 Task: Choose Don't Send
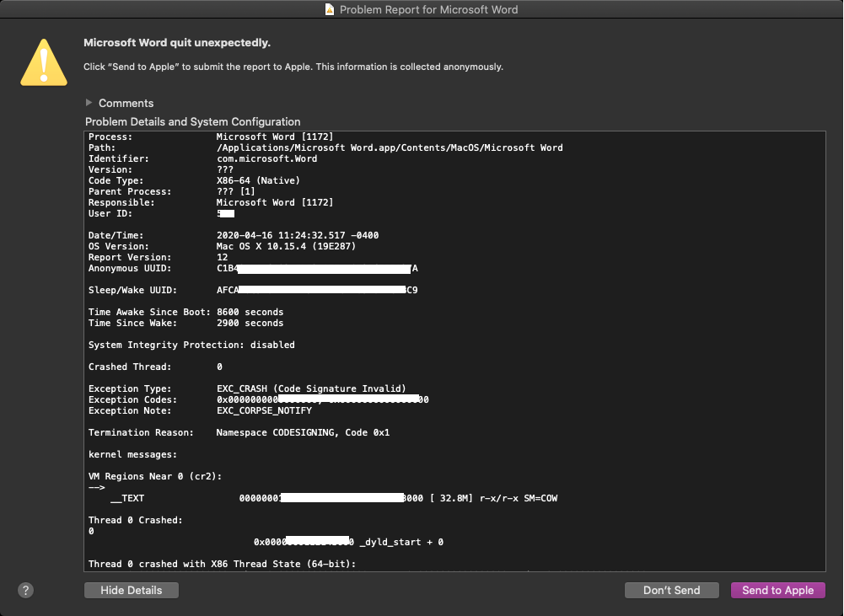[x=672, y=590]
